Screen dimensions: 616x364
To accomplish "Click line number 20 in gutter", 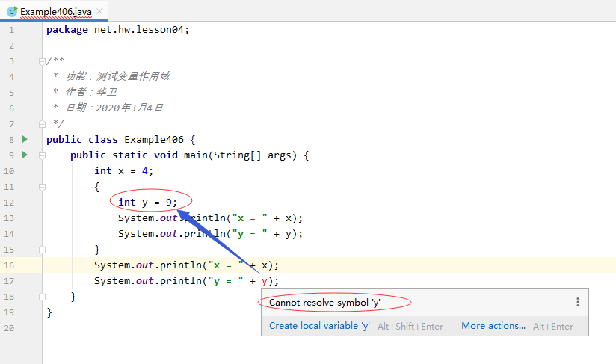I will tap(9, 328).
